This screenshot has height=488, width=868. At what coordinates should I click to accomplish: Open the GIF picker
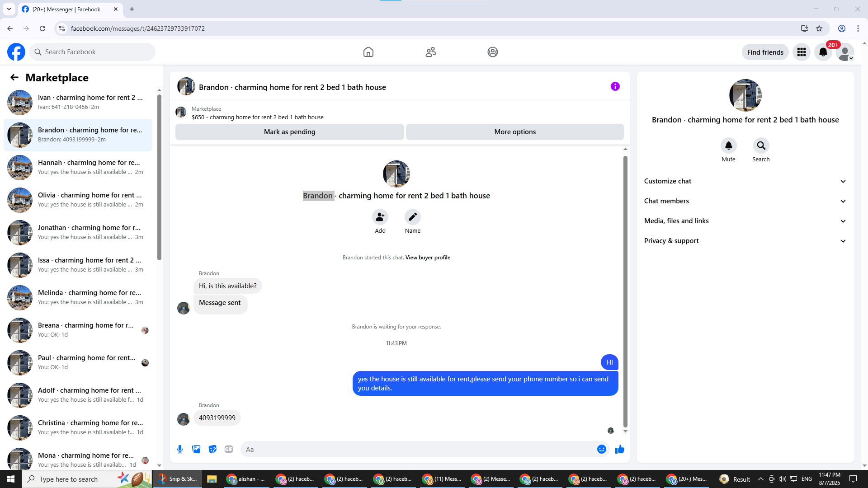[x=229, y=449]
